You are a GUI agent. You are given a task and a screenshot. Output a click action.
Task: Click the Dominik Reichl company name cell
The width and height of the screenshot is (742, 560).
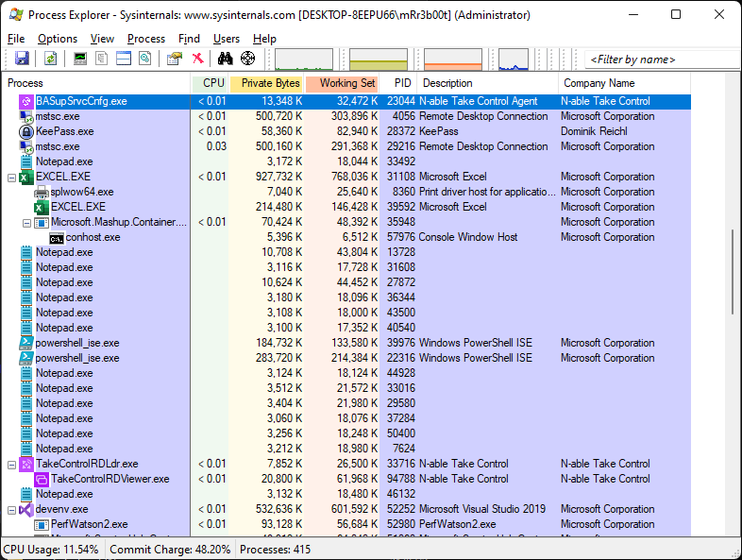coord(594,131)
